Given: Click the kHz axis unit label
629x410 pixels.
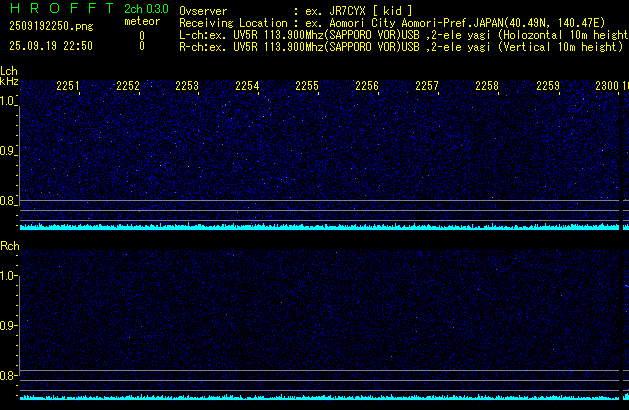Looking at the screenshot, I should 9,81.
